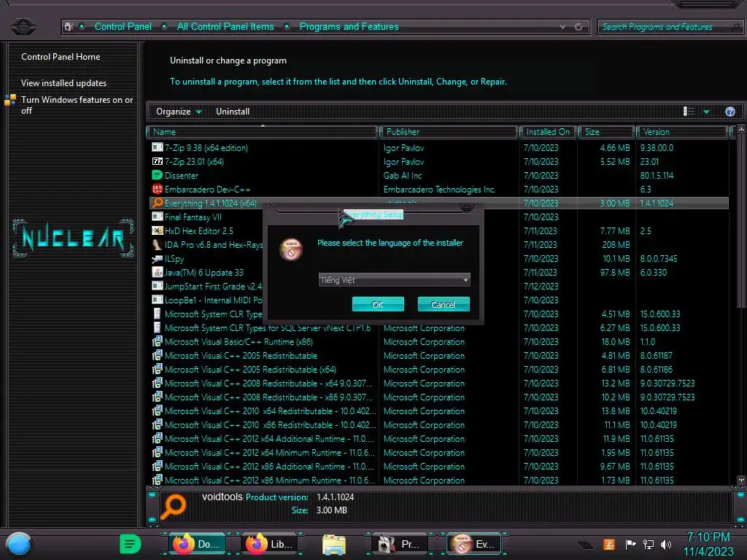Click the ILSpy program icon
The height and width of the screenshot is (560, 747).
coord(158,259)
